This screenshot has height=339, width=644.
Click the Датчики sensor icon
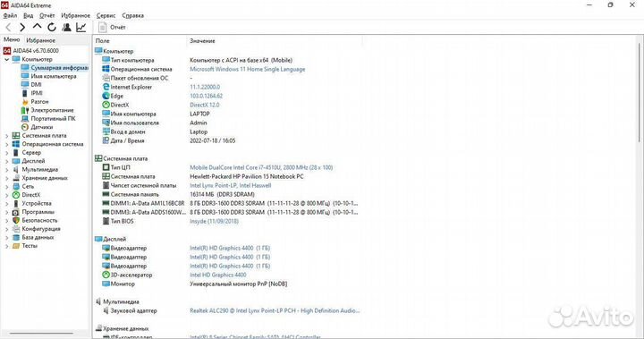[25, 127]
